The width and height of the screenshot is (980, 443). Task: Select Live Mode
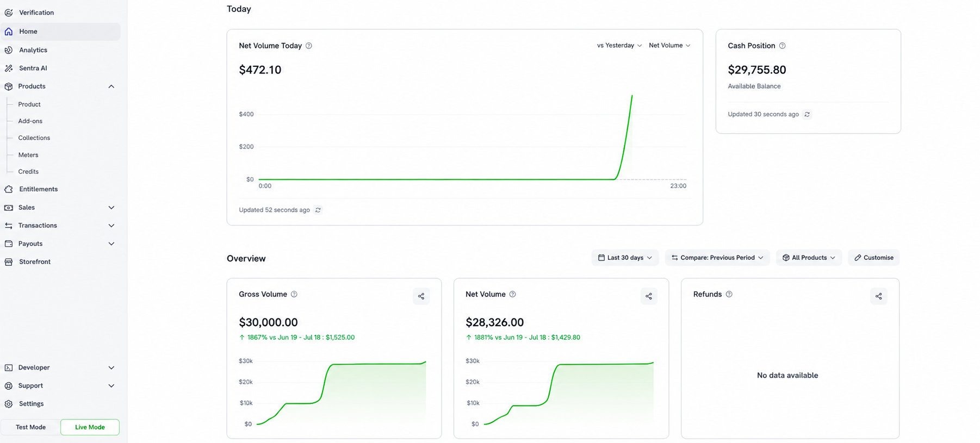click(x=90, y=427)
